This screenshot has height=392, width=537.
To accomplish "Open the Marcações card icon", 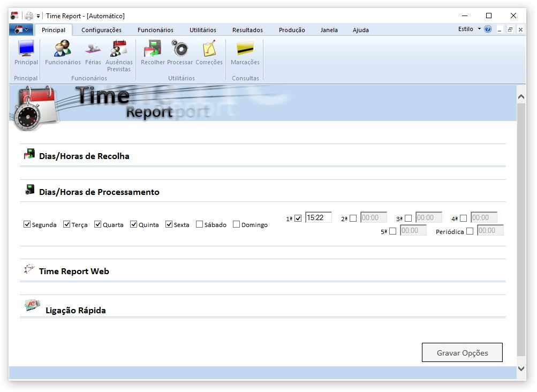I will click(245, 48).
